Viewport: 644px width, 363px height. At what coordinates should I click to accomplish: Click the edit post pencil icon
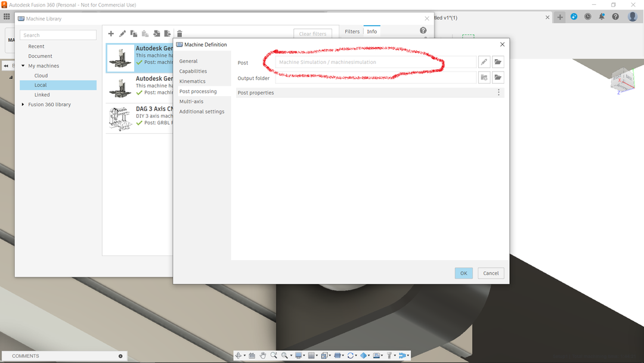pos(484,62)
